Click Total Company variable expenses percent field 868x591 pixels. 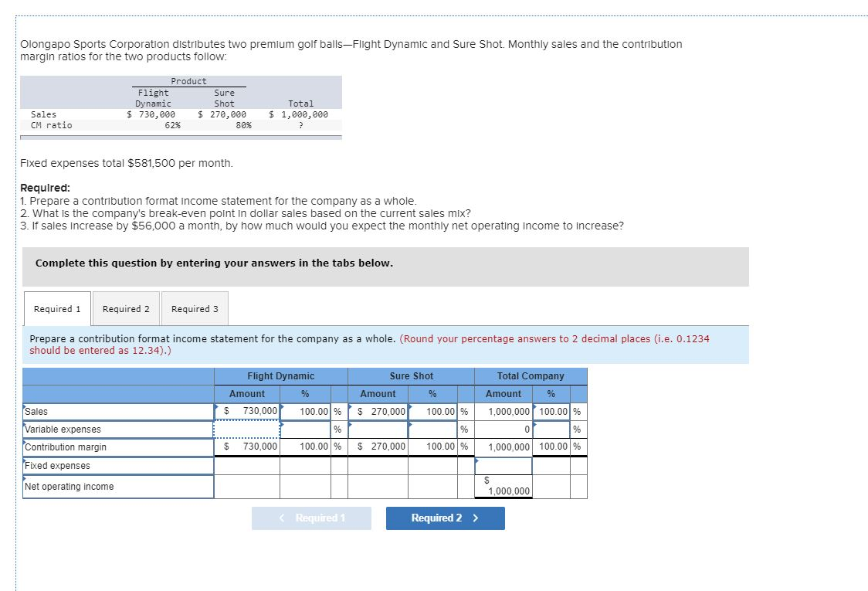551,430
